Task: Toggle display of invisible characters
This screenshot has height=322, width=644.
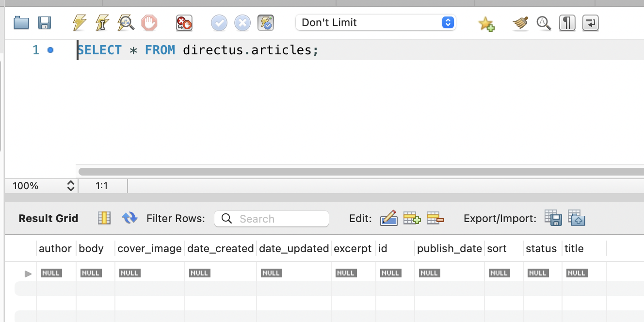Action: click(567, 22)
